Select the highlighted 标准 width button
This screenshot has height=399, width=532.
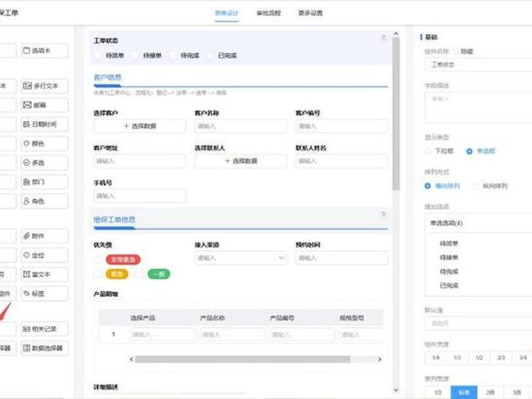click(464, 392)
